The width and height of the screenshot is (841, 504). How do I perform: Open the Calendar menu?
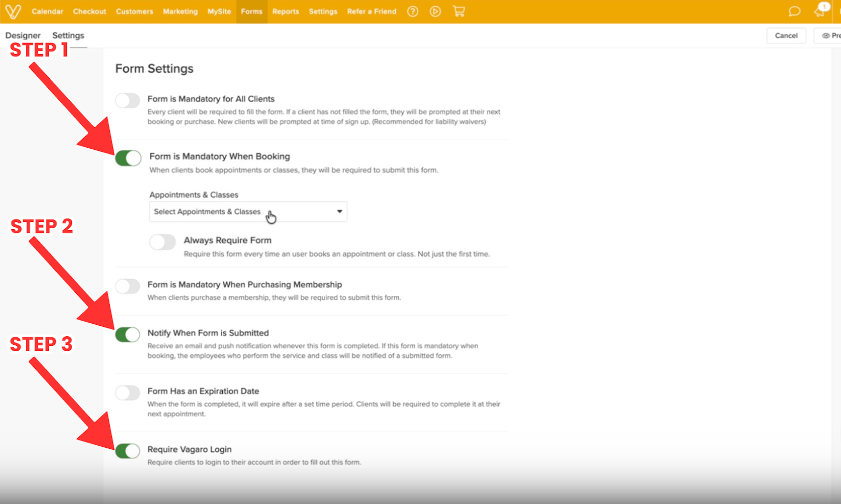pos(47,11)
